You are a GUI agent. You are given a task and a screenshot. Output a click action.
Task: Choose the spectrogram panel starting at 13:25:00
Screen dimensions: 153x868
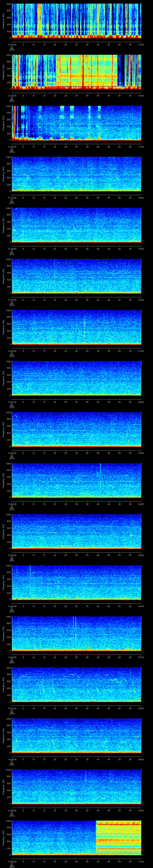pos(77,583)
